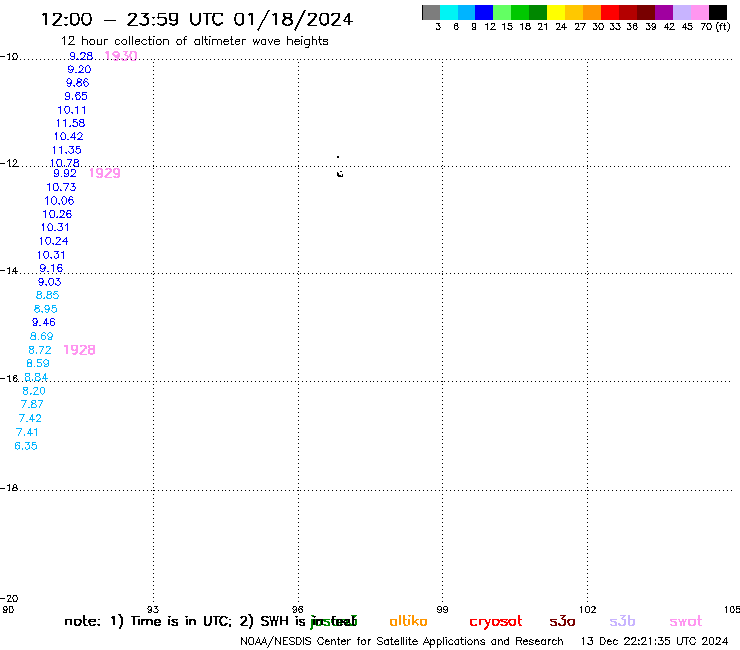Click the NOAA/NESDIS credit line
The height and width of the screenshot is (650, 740).
[402, 642]
